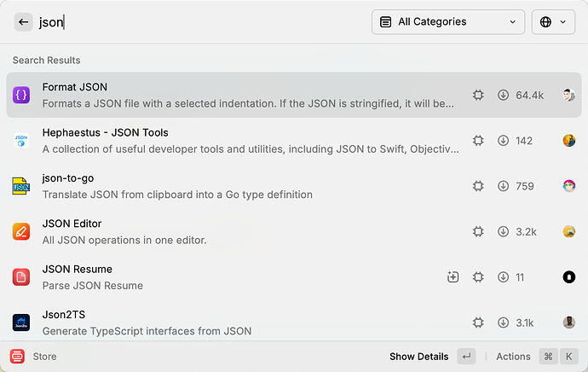Click the download icon next to 3.2k
This screenshot has height=372, width=588.
(504, 231)
